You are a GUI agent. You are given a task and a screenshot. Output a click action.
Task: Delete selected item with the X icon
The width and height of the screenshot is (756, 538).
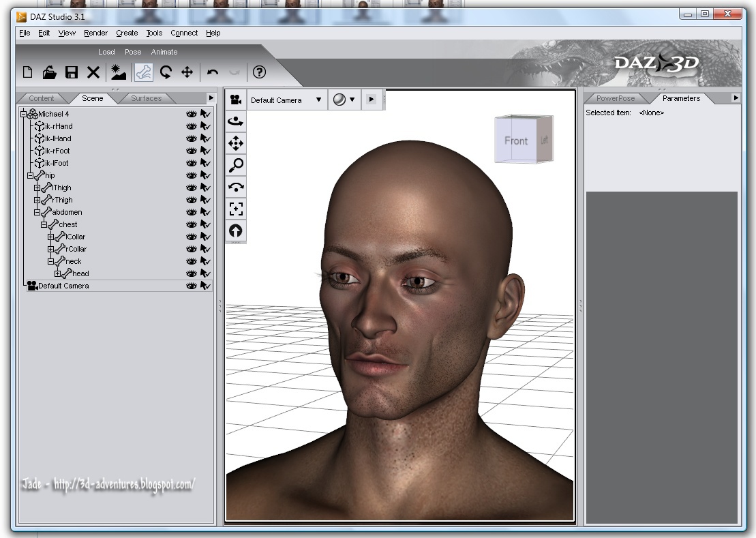pos(93,72)
